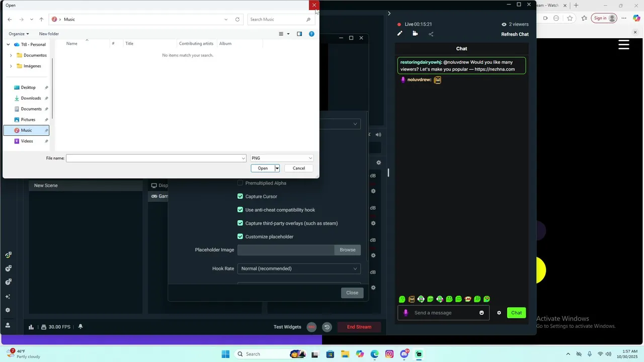
Task: Select Videos in the navigation pane
Action: click(27, 141)
